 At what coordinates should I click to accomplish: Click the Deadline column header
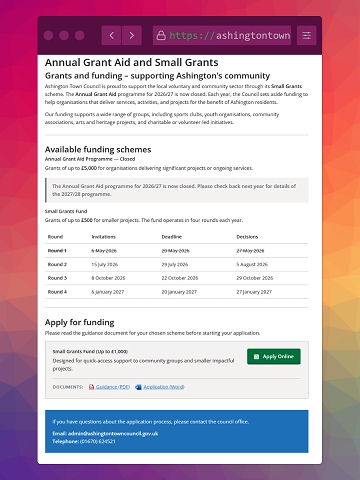[x=172, y=237]
